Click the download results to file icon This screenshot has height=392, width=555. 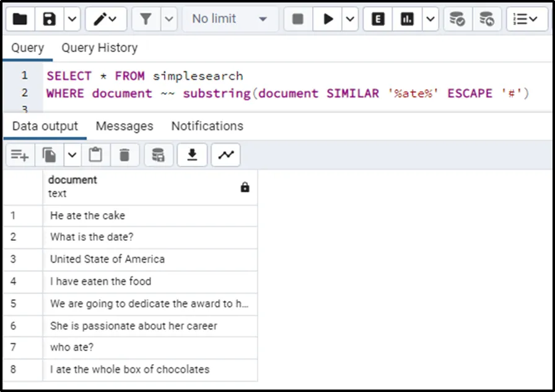[192, 155]
